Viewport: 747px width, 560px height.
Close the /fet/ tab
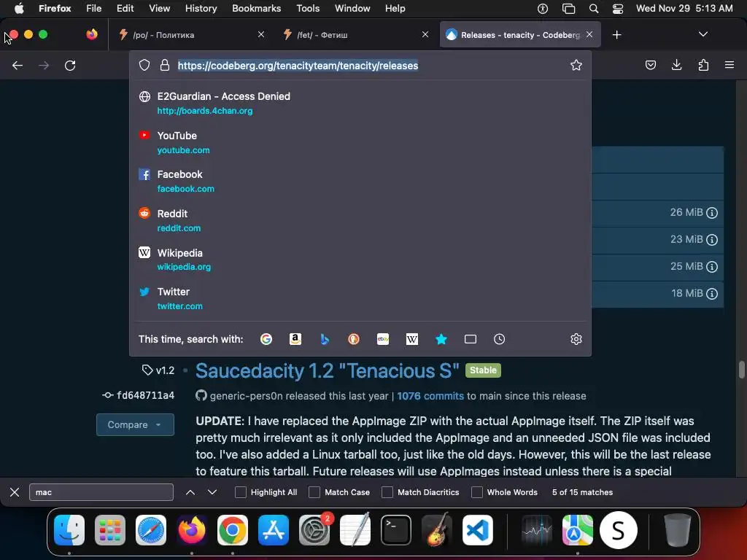(x=425, y=34)
